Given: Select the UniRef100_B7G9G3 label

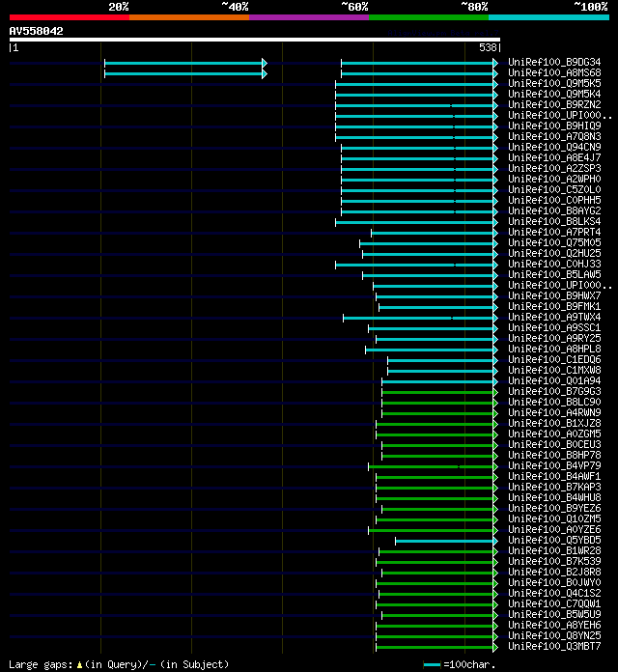Looking at the screenshot, I should coord(554,391).
